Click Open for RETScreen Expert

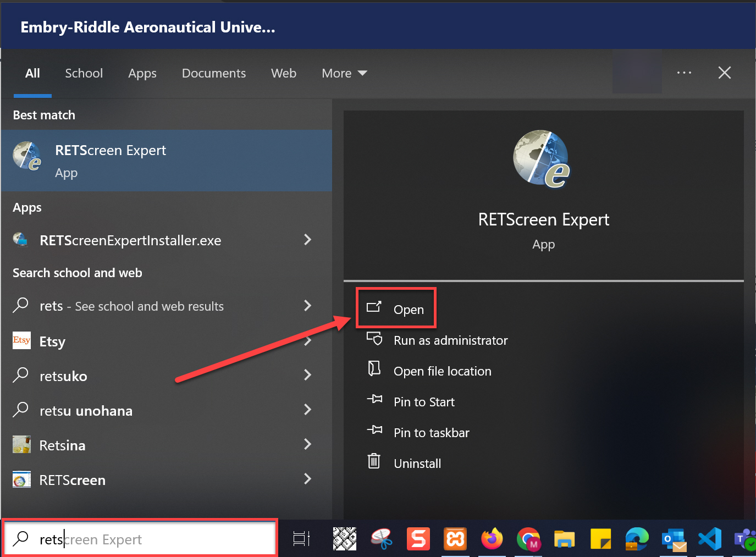[x=396, y=308]
